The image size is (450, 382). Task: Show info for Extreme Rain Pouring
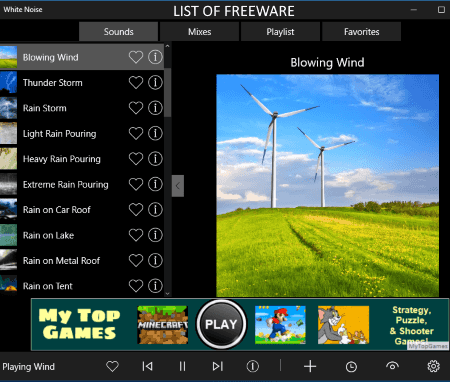pos(155,184)
